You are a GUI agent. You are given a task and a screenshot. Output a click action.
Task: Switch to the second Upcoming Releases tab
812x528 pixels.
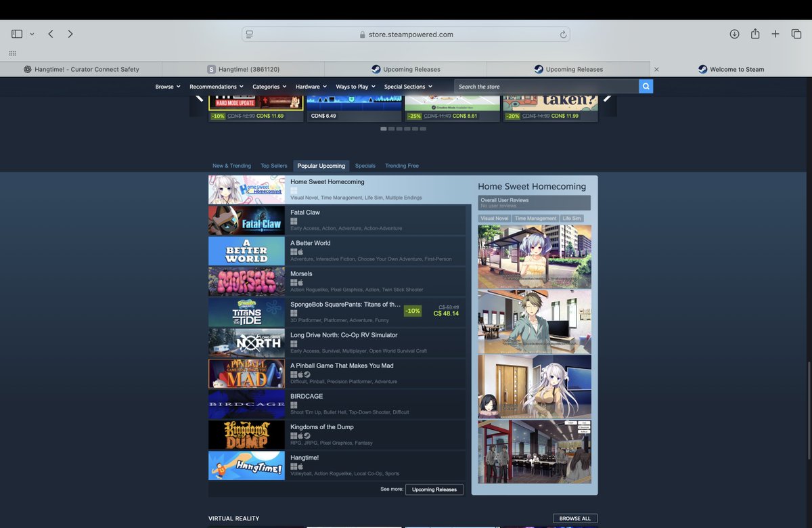568,69
